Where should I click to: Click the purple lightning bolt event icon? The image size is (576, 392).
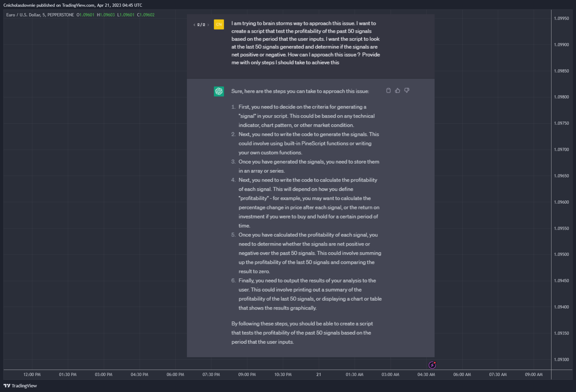pos(432,365)
